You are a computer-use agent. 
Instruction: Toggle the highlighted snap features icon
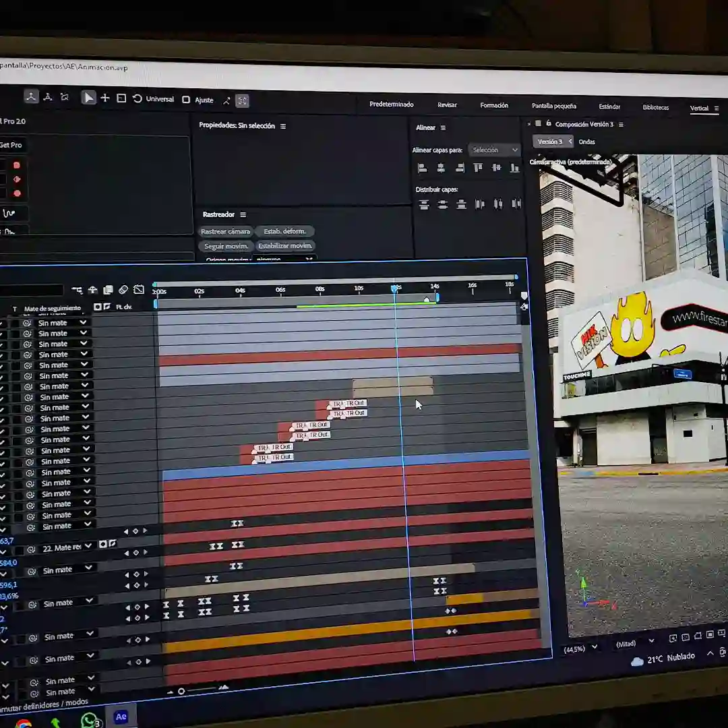243,100
